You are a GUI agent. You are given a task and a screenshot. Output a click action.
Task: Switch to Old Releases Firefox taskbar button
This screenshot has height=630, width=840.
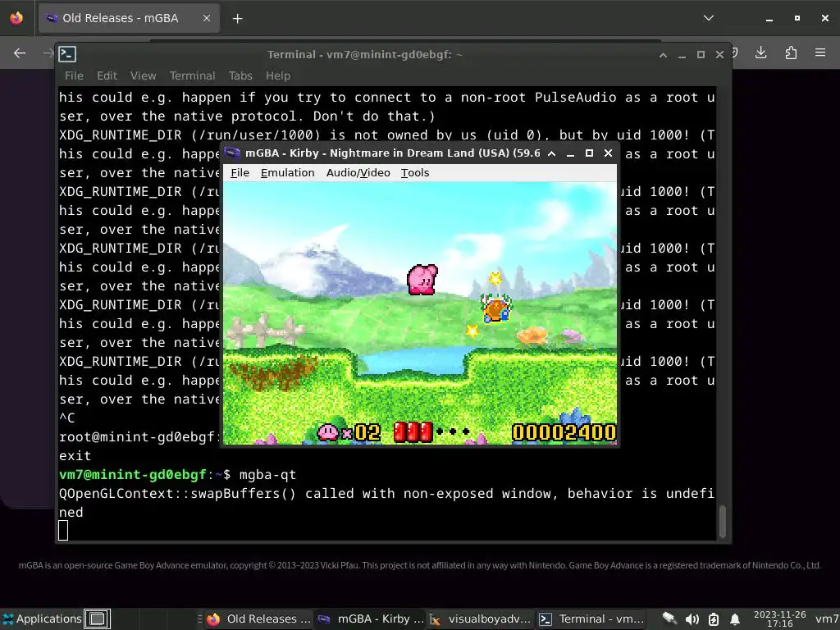click(258, 619)
